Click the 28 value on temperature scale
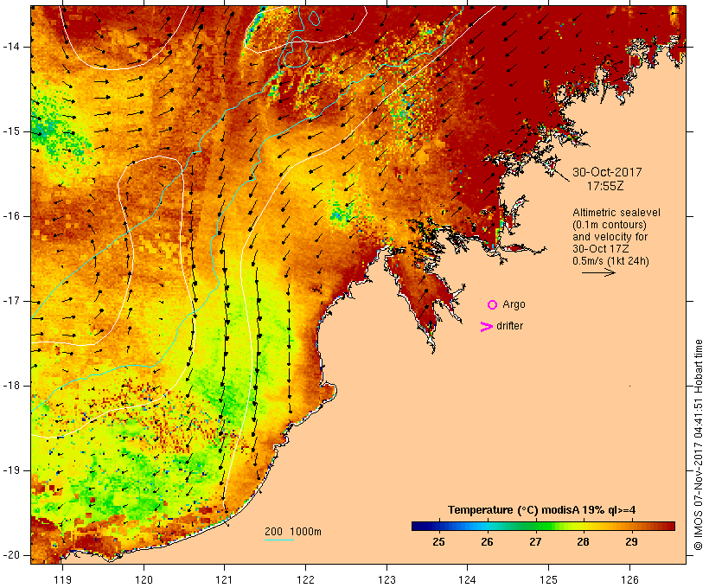The image size is (709, 588). (584, 542)
